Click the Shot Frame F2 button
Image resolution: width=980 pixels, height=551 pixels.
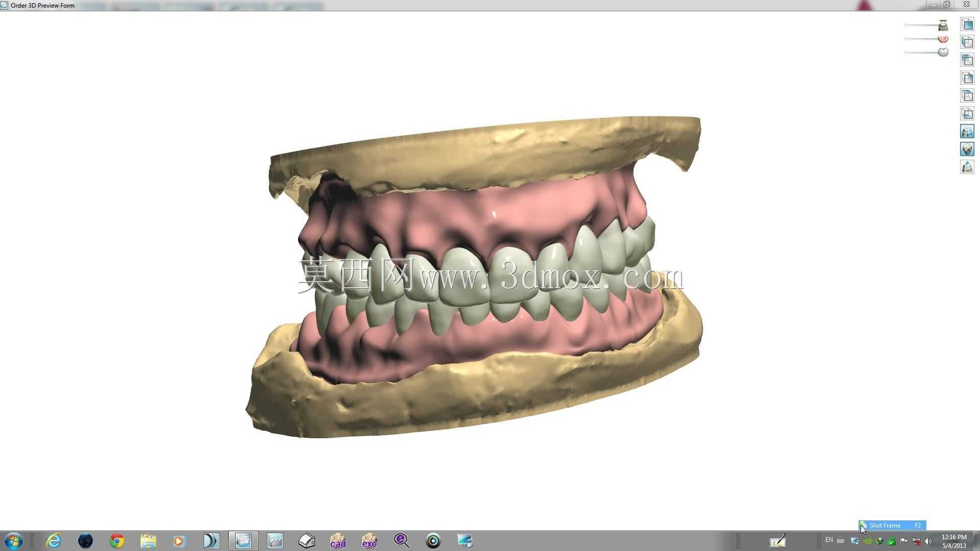pos(892,525)
